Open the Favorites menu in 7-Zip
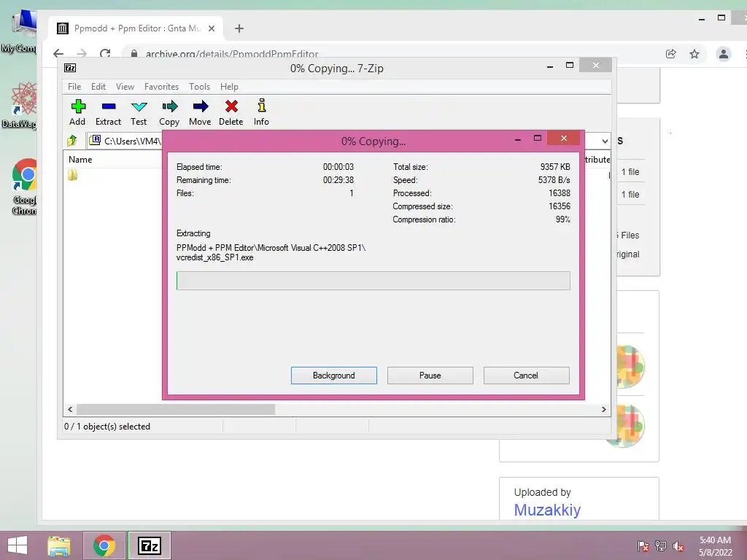747x560 pixels. click(161, 87)
